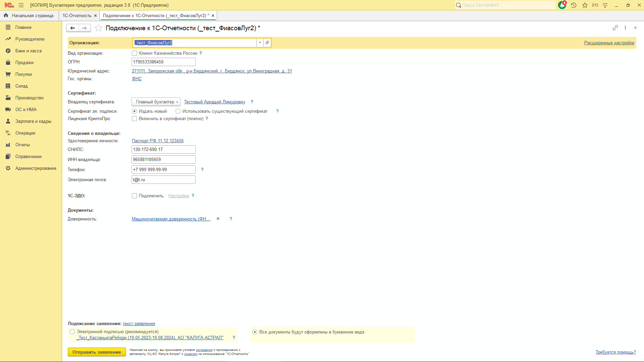Open Расширенные настройки link
Viewport: 644px width, 362px height.
[609, 43]
